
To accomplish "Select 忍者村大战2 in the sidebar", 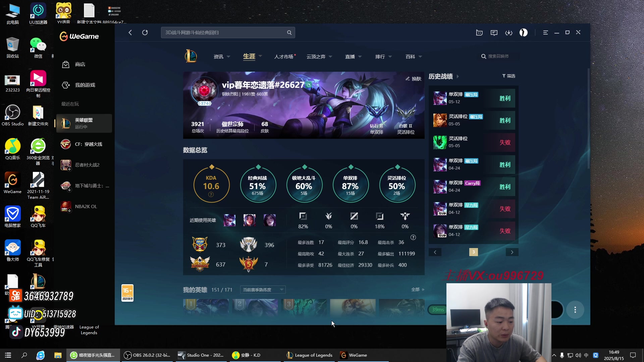I will pyautogui.click(x=84, y=165).
